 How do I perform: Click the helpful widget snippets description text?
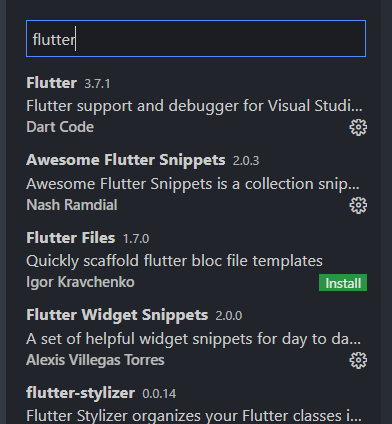click(x=193, y=339)
